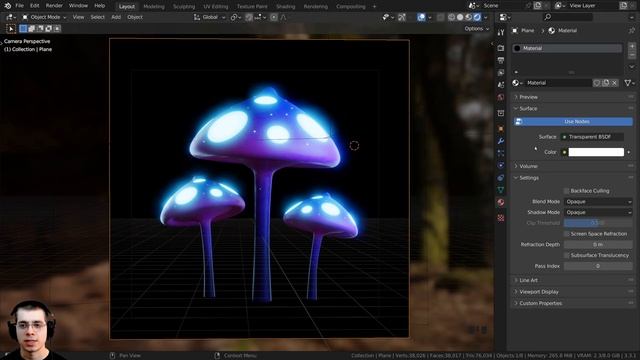Viewport: 640px width, 360px height.
Task: Add a new workspace with plus
Action: click(x=374, y=7)
